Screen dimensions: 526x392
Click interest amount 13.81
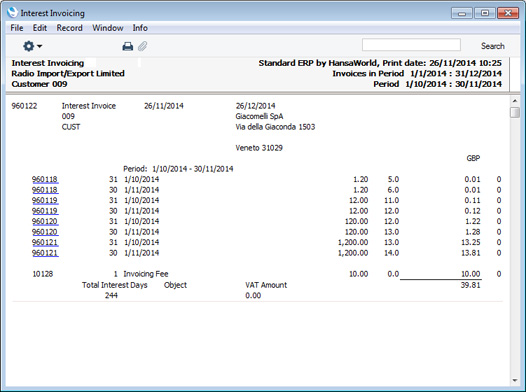click(470, 253)
